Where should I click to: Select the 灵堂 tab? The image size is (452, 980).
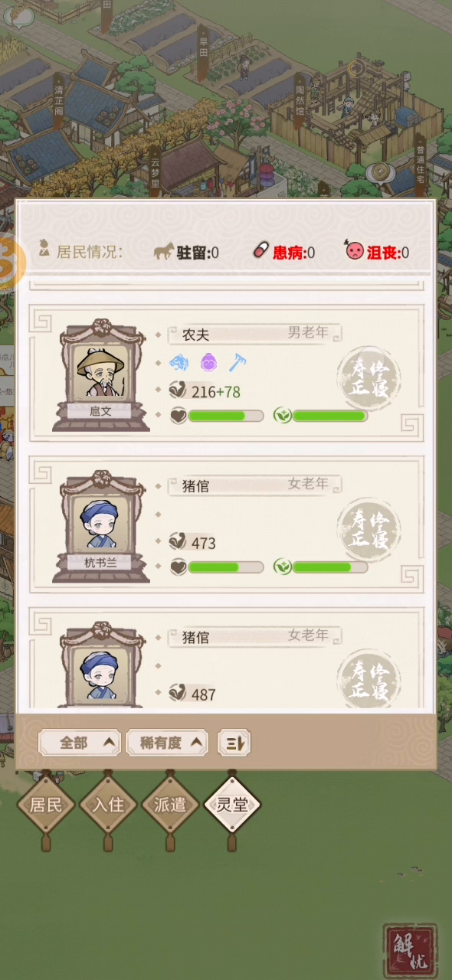(232, 805)
